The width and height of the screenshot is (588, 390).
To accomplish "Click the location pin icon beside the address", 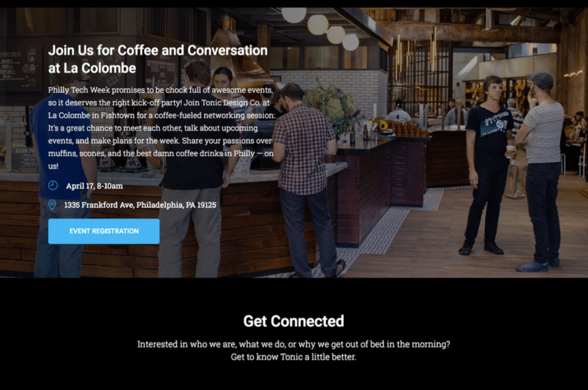I will (52, 204).
